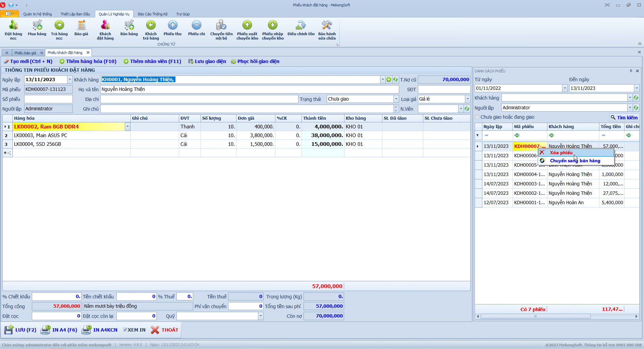Open the Ngày lập date dropdown
This screenshot has width=644, height=349.
tap(70, 80)
